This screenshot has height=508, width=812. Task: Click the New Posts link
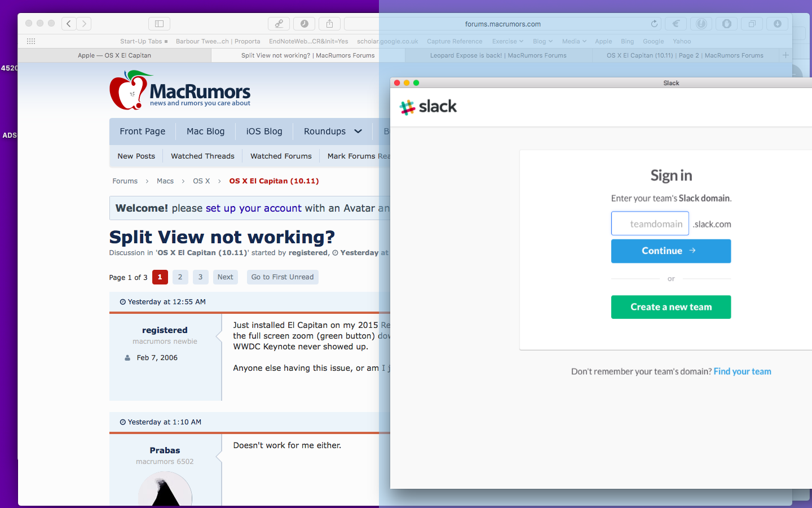(136, 156)
